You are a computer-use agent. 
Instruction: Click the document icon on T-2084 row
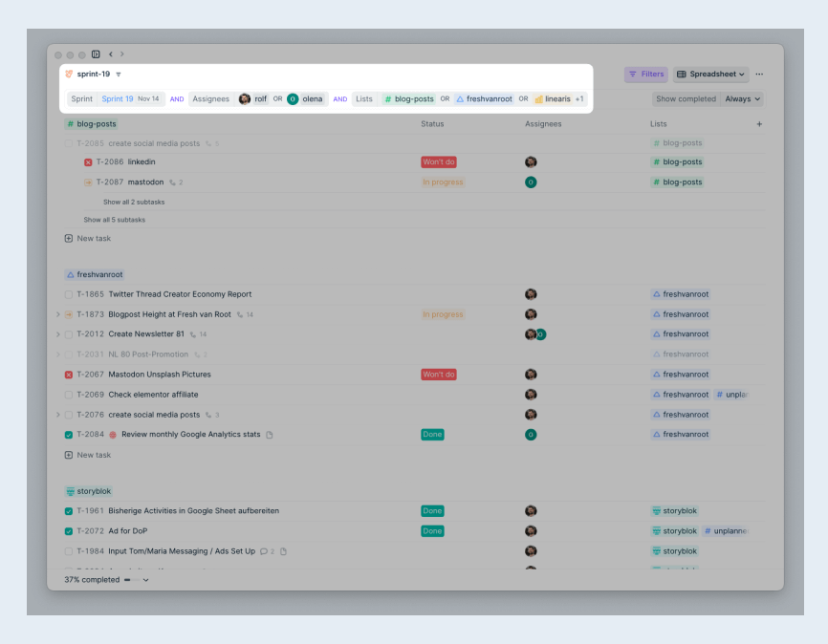coord(270,435)
